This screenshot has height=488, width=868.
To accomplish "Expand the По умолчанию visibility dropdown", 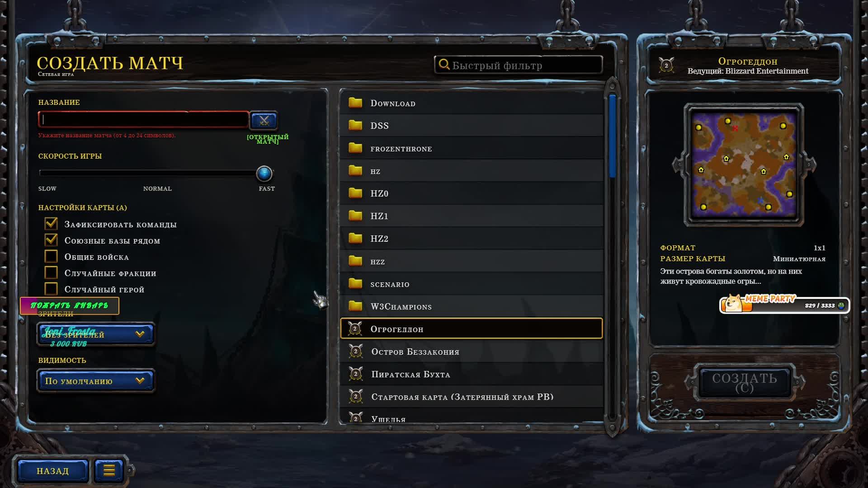I will point(96,381).
